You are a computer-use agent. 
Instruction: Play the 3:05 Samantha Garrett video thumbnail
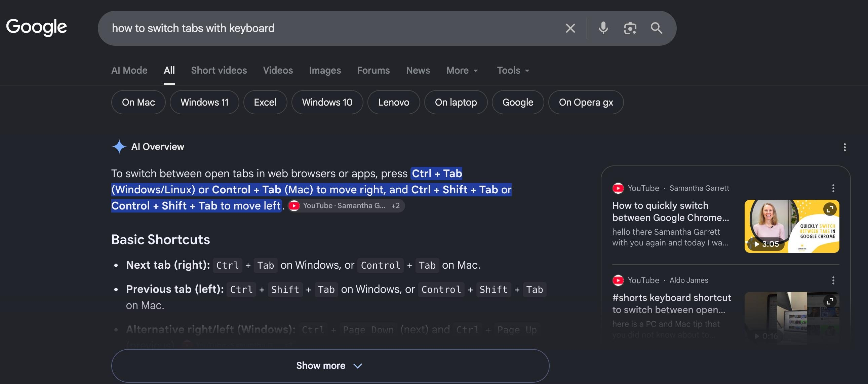pyautogui.click(x=792, y=226)
